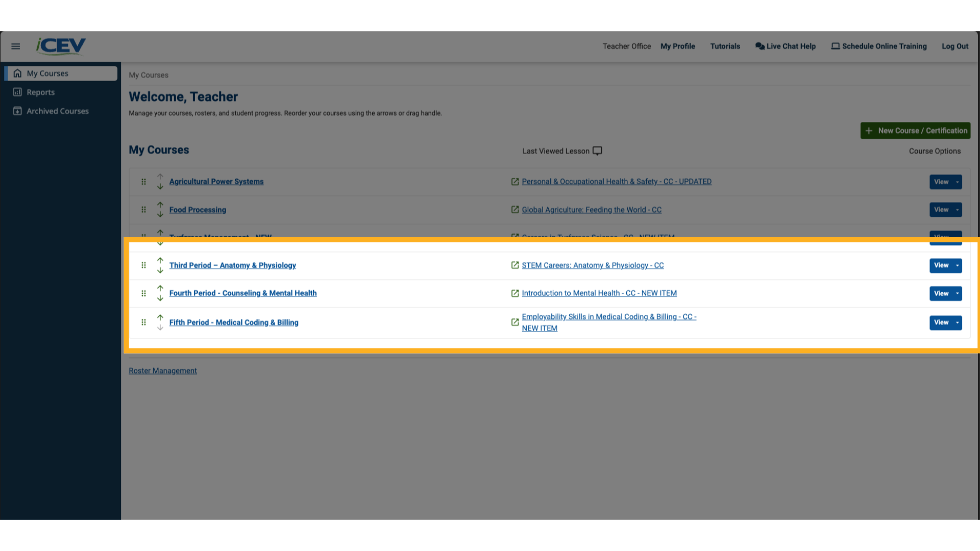Open Teacher Office from the top menu
This screenshot has width=980, height=551.
(x=626, y=46)
